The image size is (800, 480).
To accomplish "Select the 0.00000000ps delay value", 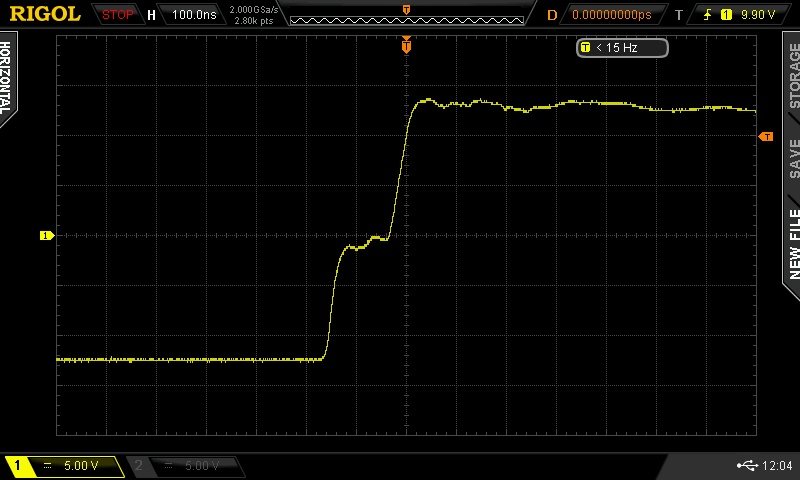I will [612, 15].
